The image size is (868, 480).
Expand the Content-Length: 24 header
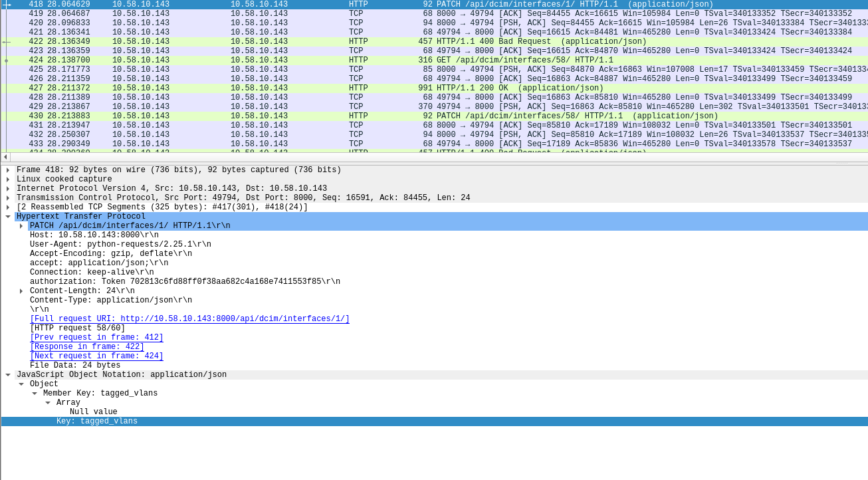pos(21,291)
